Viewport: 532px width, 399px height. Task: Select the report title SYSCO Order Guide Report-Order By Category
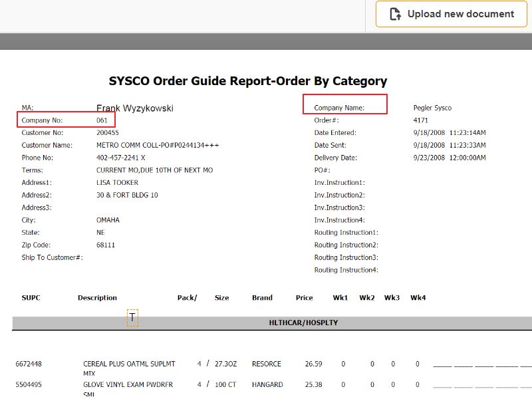coord(247,80)
